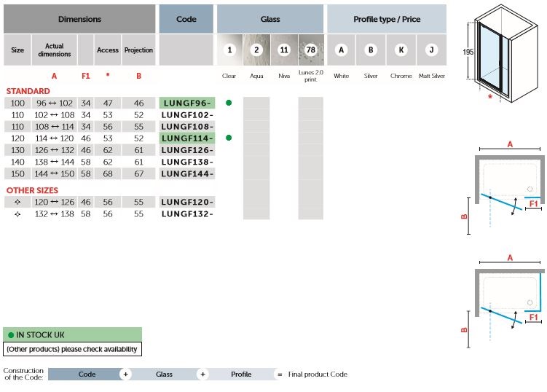Select product code LUNGF120-
This screenshot has width=547, height=392.
pyautogui.click(x=187, y=202)
